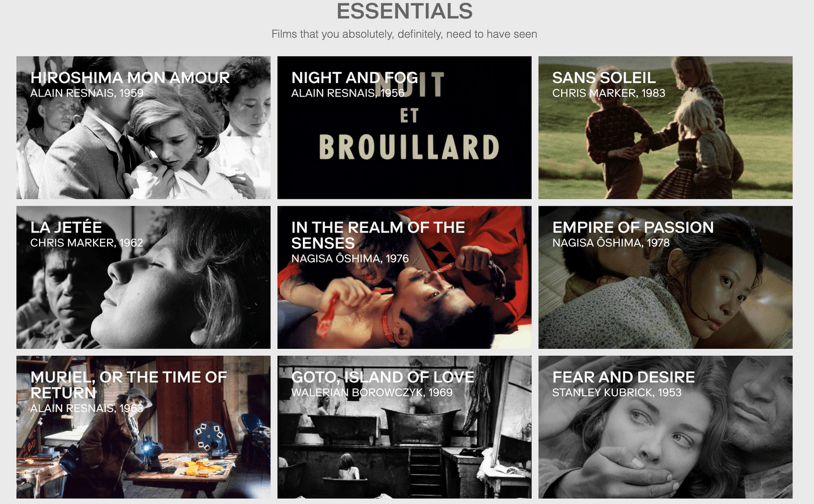Screen dimensions: 814x504
Task: Open the Fear and Desire film tile
Action: (x=665, y=427)
